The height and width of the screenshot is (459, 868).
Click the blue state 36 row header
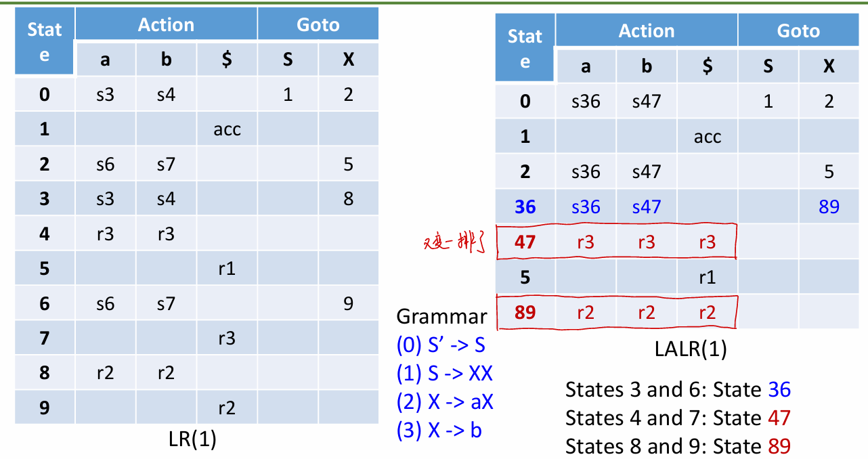click(x=525, y=206)
